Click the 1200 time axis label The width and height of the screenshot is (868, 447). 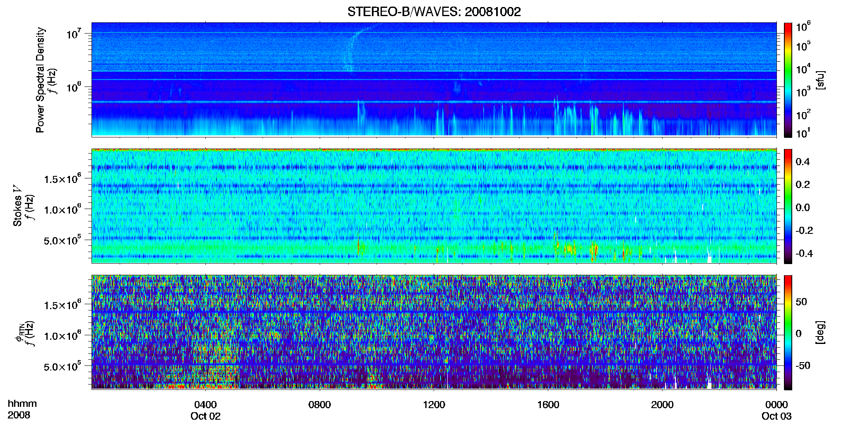pos(434,404)
